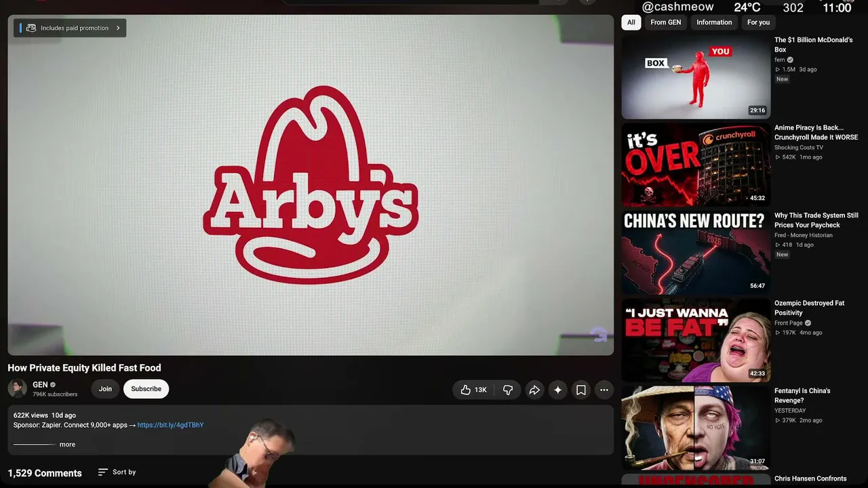Click title "Ozempic Destroyed Fat Positivity"
Screen dimensions: 868x488
click(x=810, y=308)
